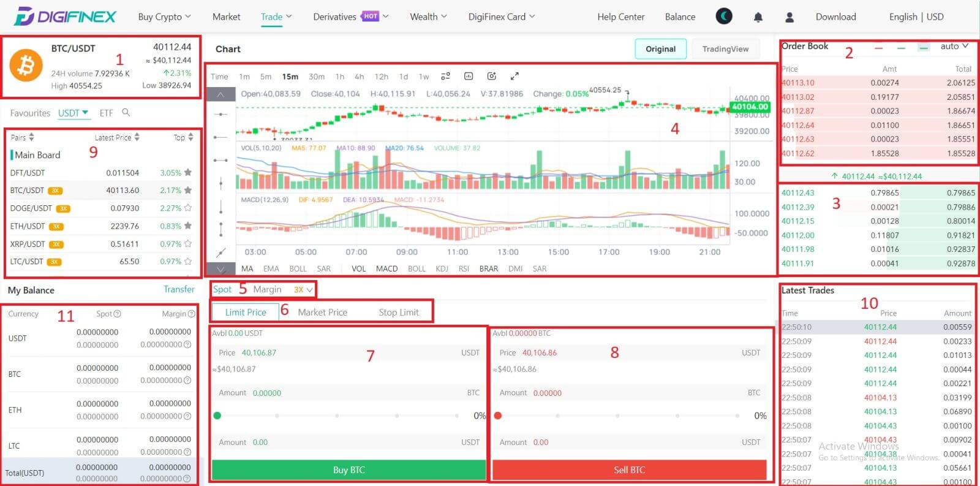Unfavorite the ETH/USDT pair star
The image size is (980, 486).
pos(188,226)
